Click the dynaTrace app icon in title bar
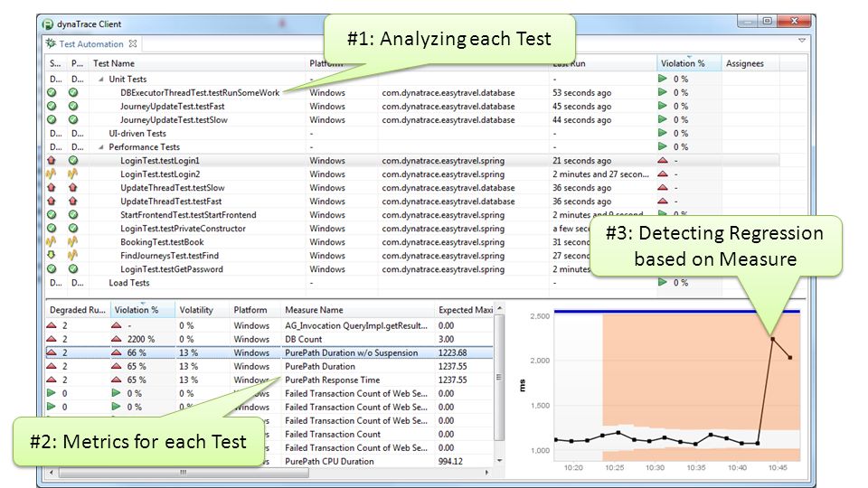868x488 pixels. click(x=48, y=24)
